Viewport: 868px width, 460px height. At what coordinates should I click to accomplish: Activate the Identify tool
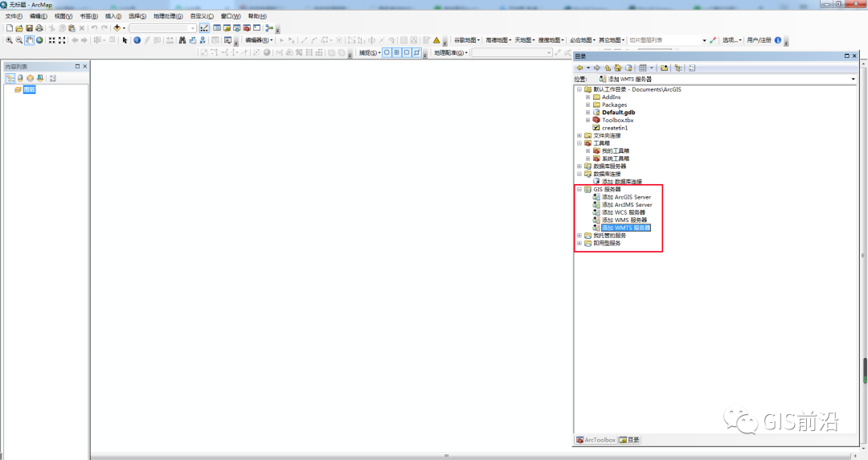click(137, 40)
